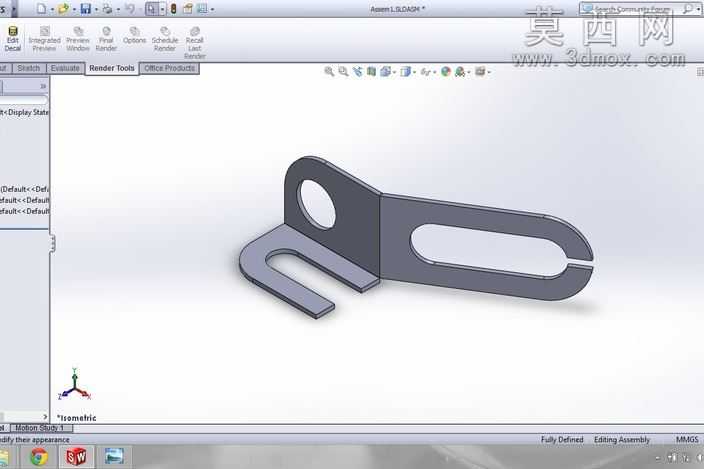Click the Open file icon
This screenshot has width=704, height=469.
coord(63,9)
